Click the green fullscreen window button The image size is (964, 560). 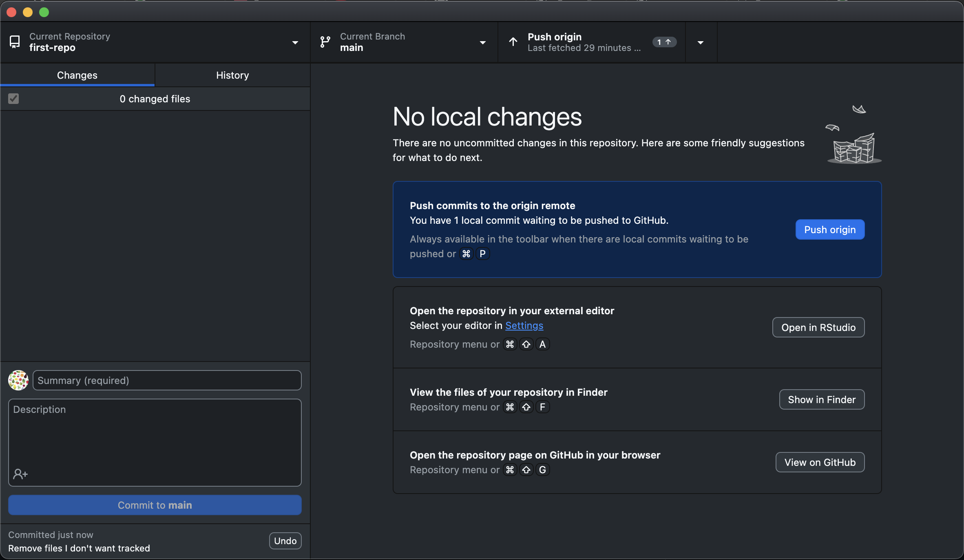44,12
